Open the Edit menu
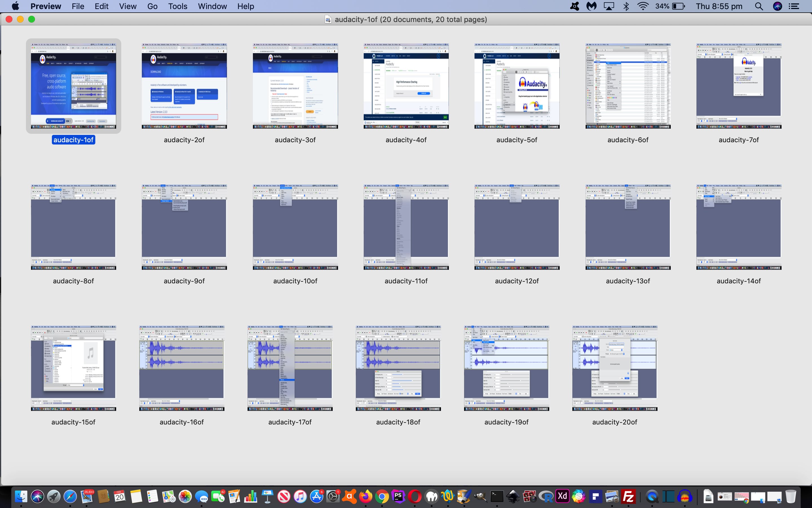This screenshot has width=812, height=508. click(101, 6)
